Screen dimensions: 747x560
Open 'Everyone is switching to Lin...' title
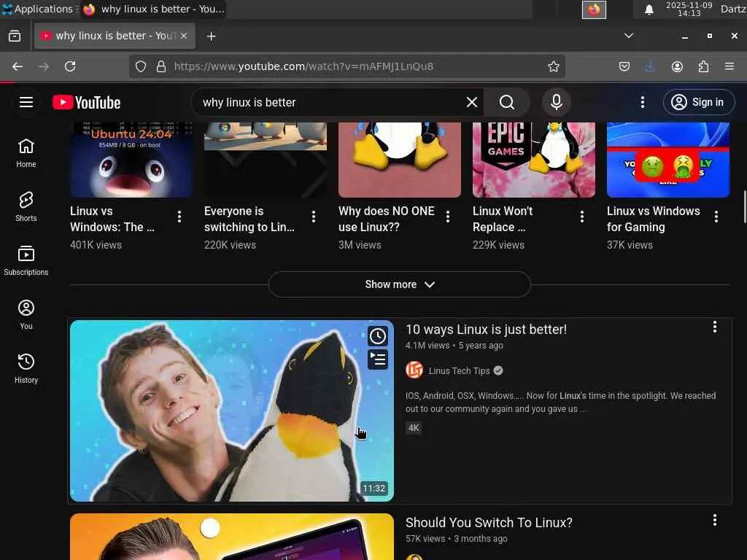pos(249,219)
